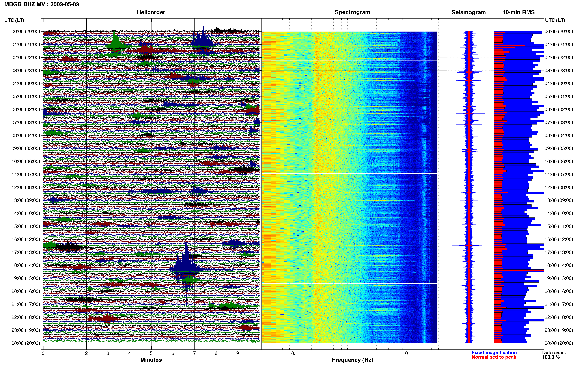Click 16:00 (12:00) on the Helicorder time axis
The image size is (588, 368).
[x=26, y=239]
